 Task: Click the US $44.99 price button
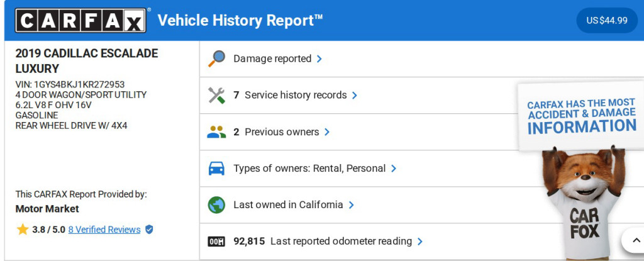pos(607,20)
